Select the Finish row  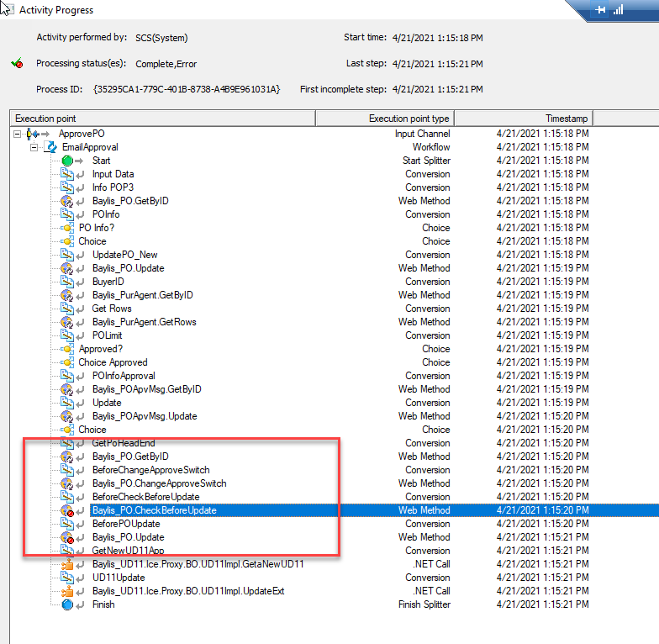click(335, 604)
